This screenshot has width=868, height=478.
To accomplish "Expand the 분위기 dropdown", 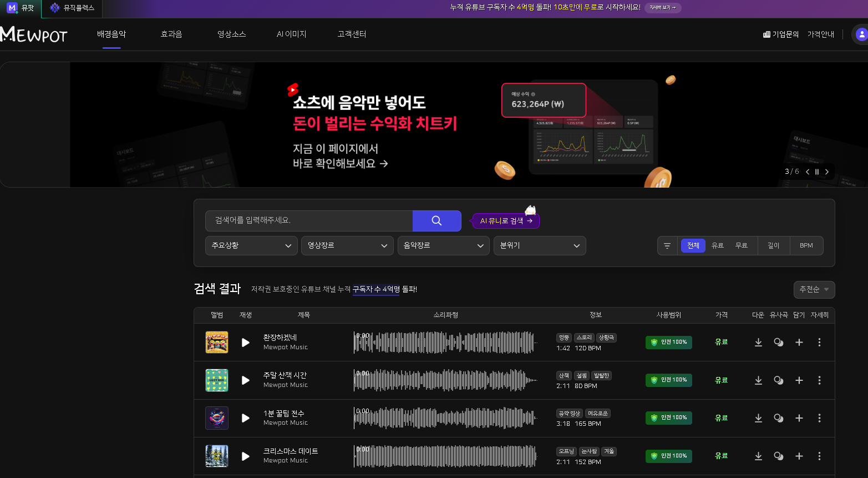I will tap(540, 246).
